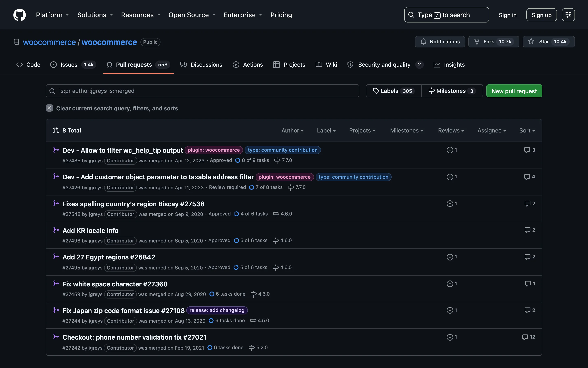Image resolution: width=588 pixels, height=368 pixels.
Task: Open the Milestones filter dropdown
Action: 407,131
